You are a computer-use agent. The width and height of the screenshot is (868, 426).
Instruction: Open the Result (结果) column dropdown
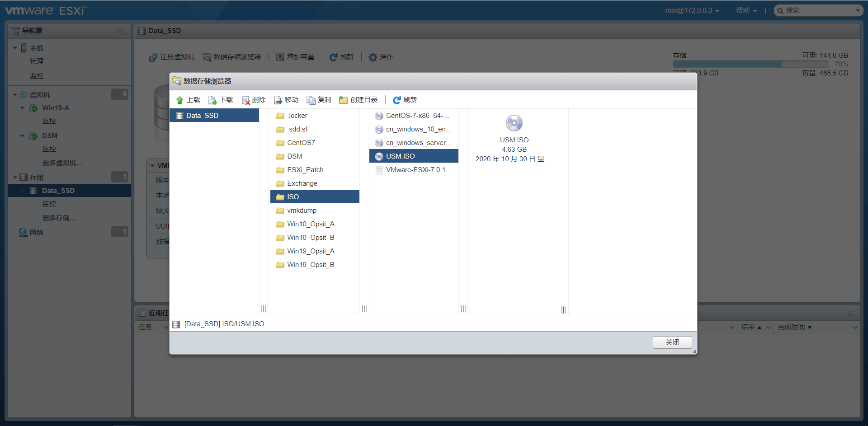(768, 328)
